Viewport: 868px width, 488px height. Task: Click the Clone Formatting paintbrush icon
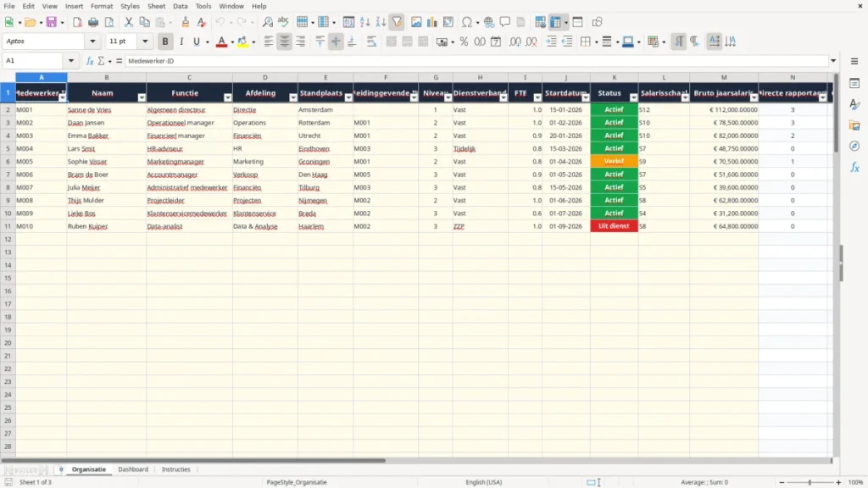click(x=186, y=22)
